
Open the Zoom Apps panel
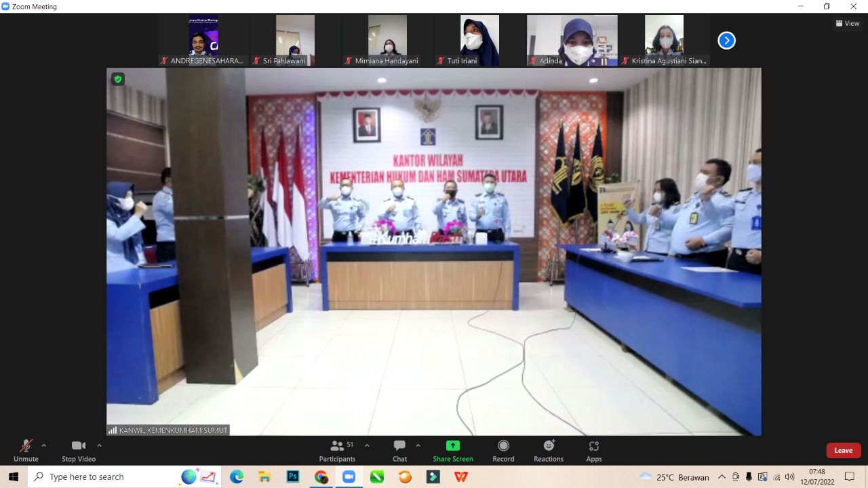click(x=594, y=450)
